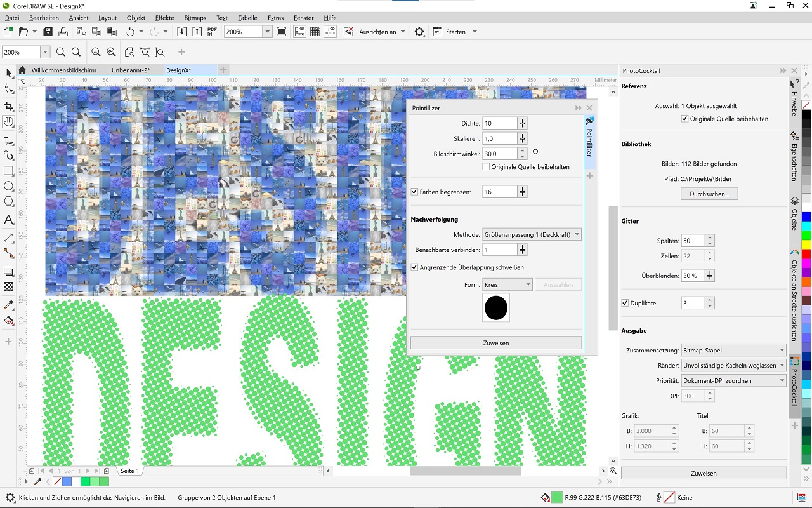Screen dimensions: 812x508
Task: Select the Eyedropper tool
Action: point(9,305)
